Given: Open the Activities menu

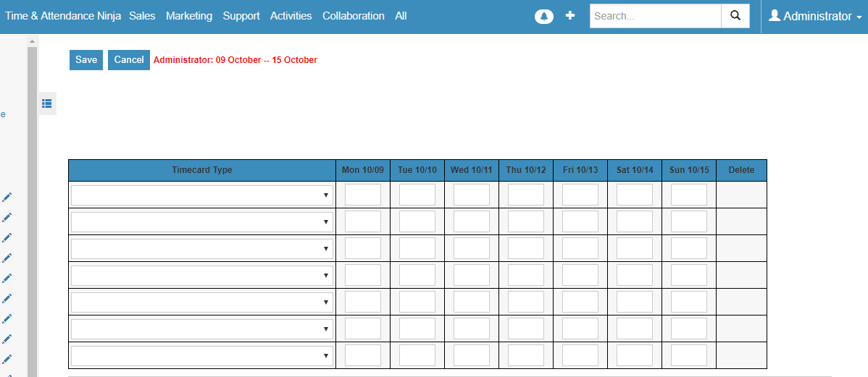Looking at the screenshot, I should tap(291, 16).
